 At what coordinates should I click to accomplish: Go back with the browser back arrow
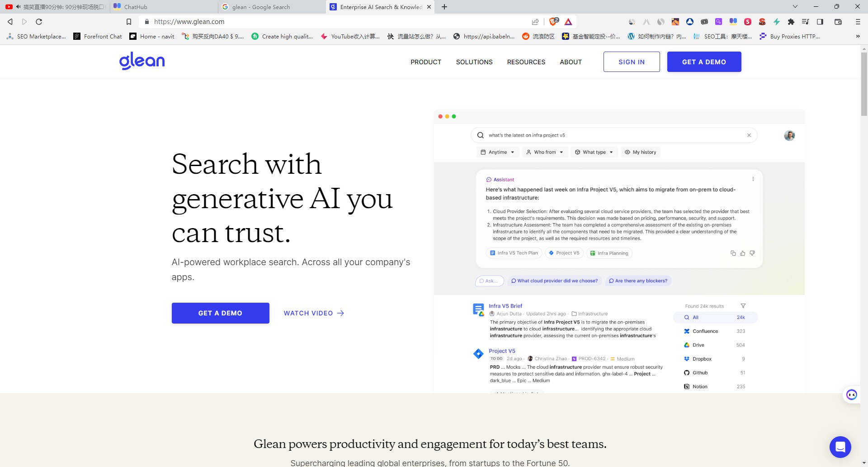tap(10, 22)
